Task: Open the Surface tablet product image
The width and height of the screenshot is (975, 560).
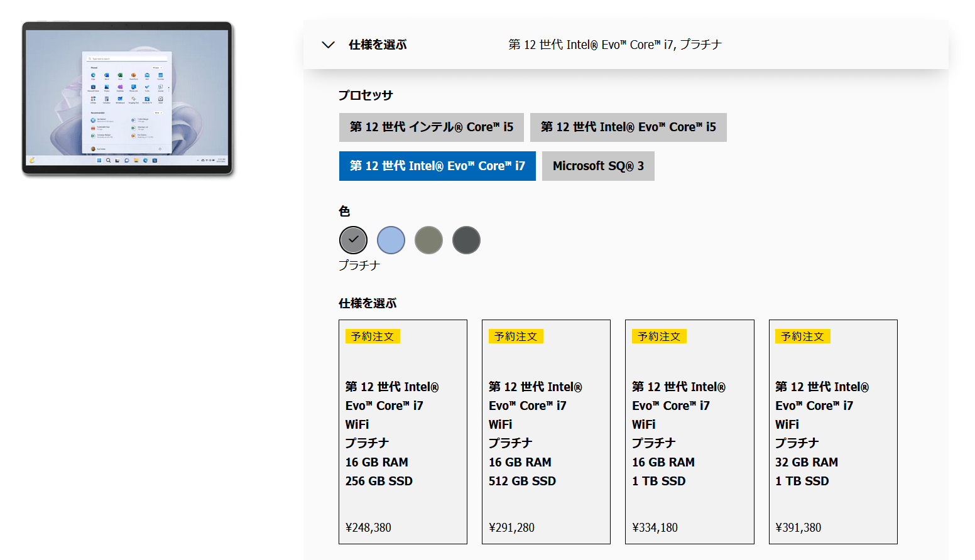Action: pos(128,99)
